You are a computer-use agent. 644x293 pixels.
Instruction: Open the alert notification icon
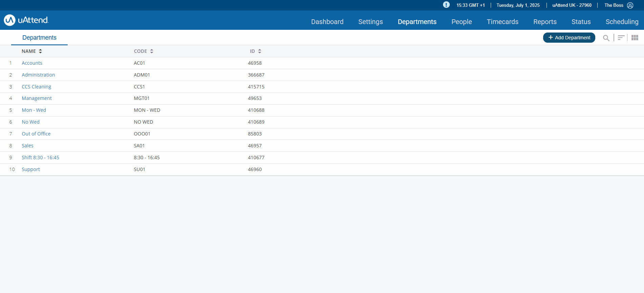click(446, 5)
